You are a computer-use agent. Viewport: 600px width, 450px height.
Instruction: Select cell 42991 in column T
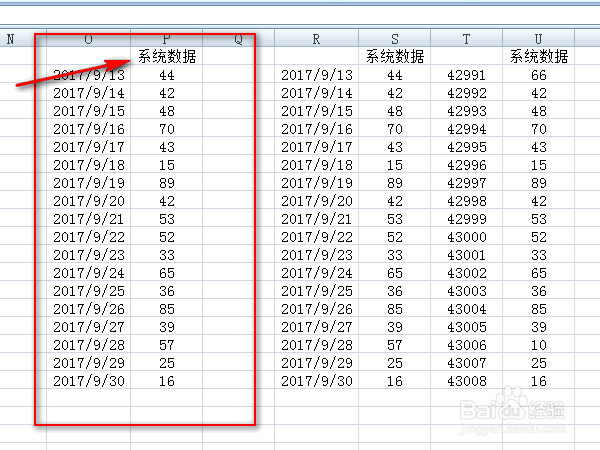(466, 75)
